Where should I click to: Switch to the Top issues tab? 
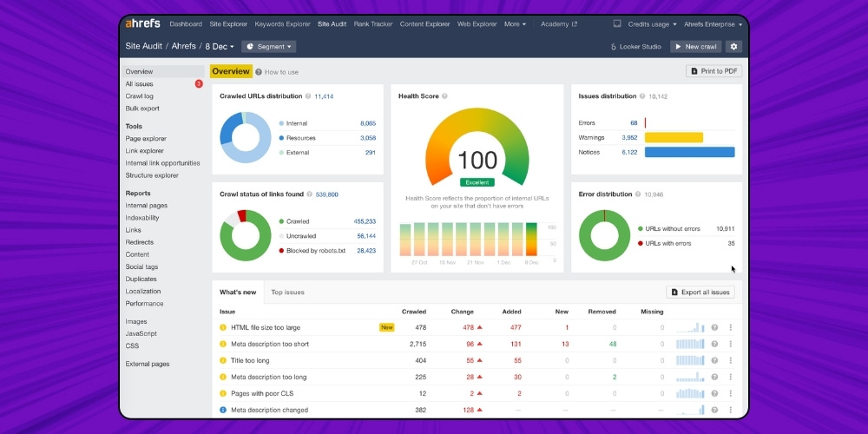point(287,293)
